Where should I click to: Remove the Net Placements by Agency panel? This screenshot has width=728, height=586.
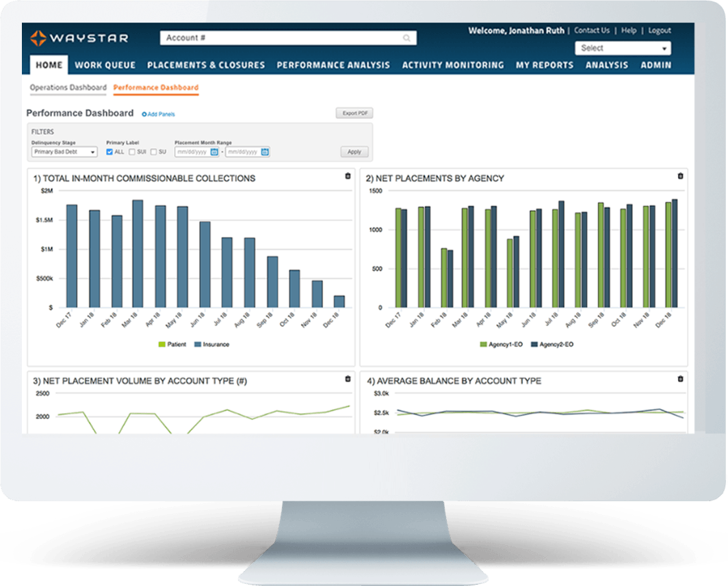coord(679,176)
